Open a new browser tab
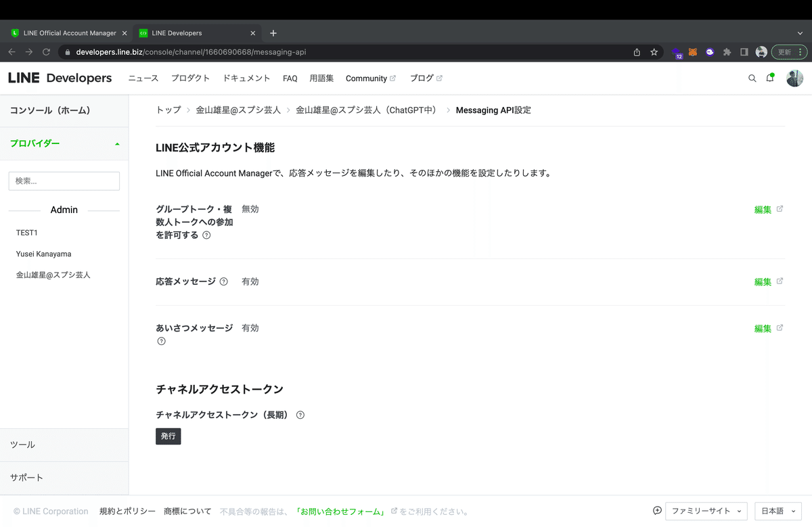Screen dimensions: 812x527 (273, 33)
